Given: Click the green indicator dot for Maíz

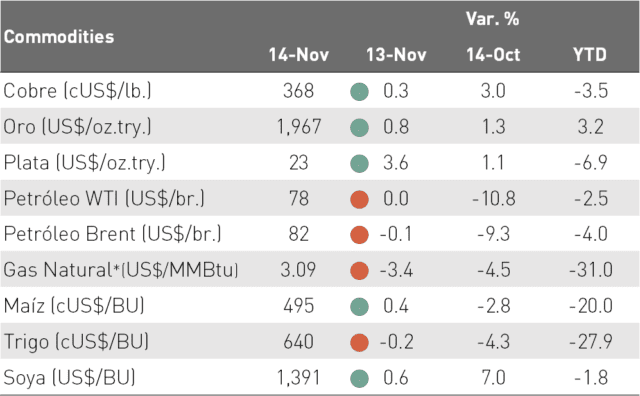Looking at the screenshot, I should [359, 307].
